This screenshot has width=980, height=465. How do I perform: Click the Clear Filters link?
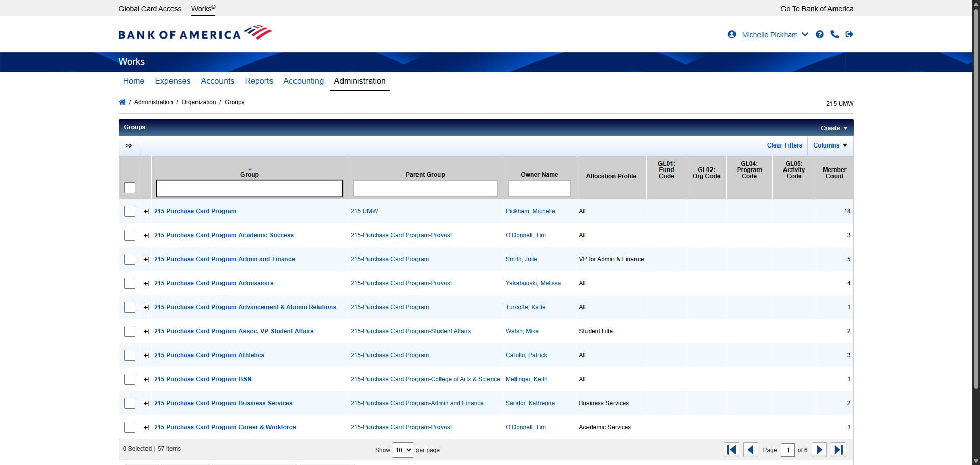[x=784, y=145]
